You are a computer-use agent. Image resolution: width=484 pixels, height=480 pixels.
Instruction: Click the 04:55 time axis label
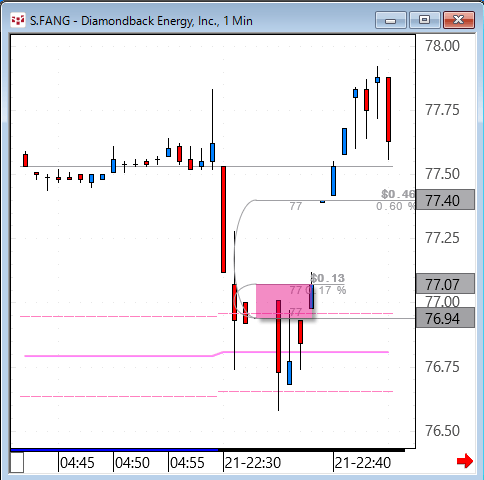(187, 463)
